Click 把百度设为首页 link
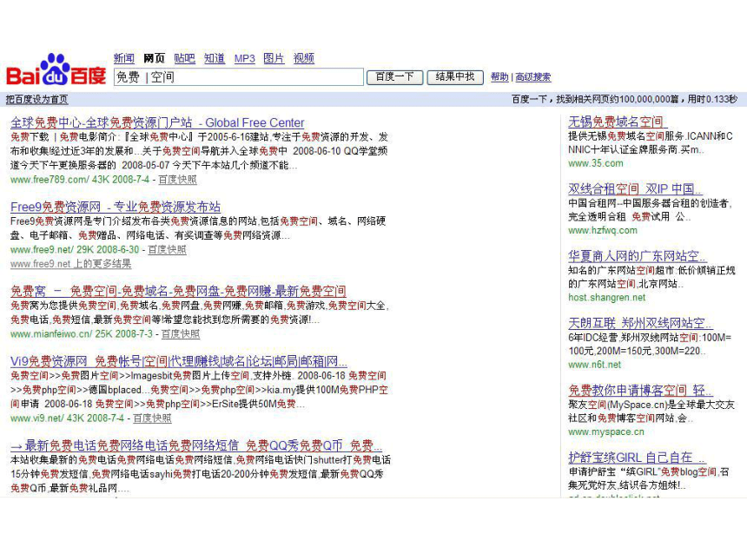This screenshot has height=560, width=747. pos(36,99)
